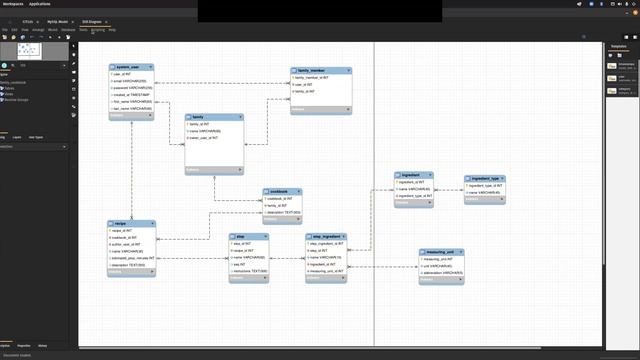Click the family_member table header icon
The width and height of the screenshot is (640, 360).
[294, 71]
